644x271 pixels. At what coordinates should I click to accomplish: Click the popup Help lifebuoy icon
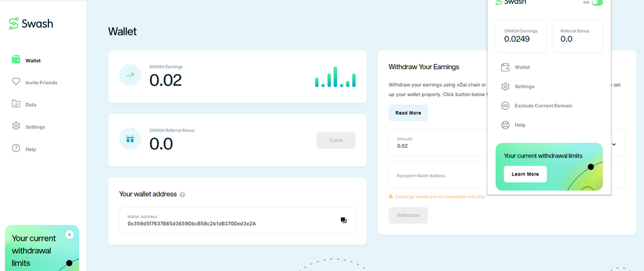(x=506, y=125)
